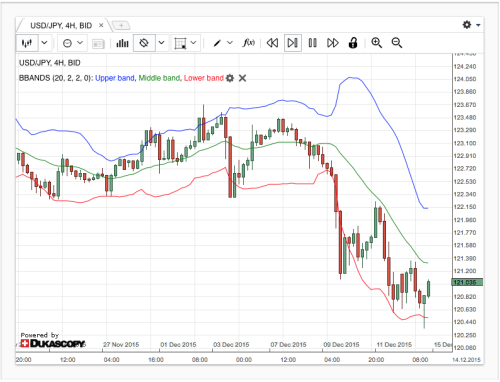Expand the dropdown beside the cursor tool
Viewport: 500px width, 382px height.
coord(162,43)
